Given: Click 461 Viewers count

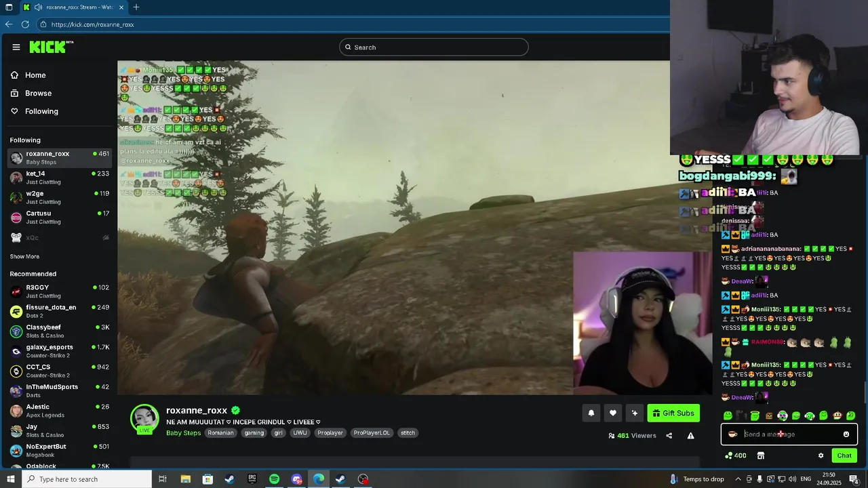Looking at the screenshot, I should pyautogui.click(x=633, y=436).
